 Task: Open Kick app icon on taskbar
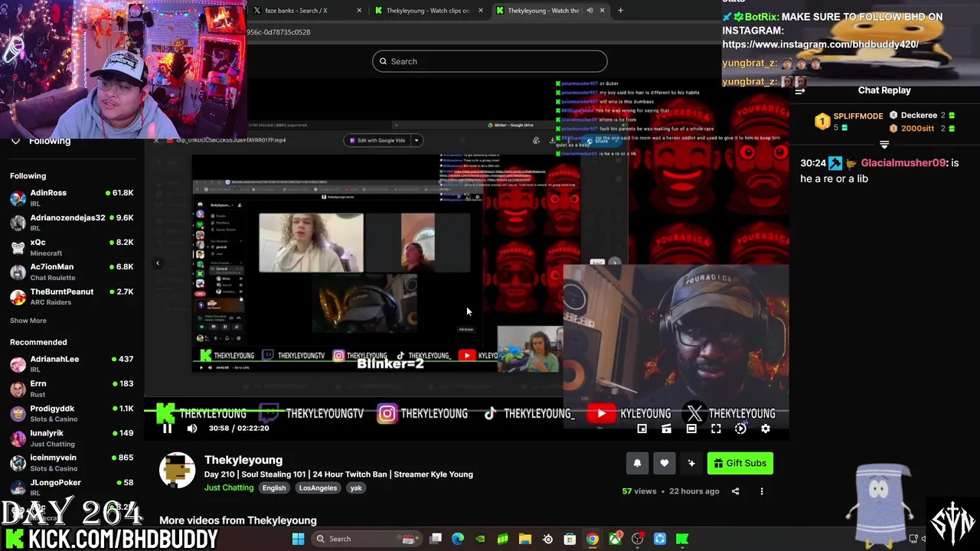(682, 539)
